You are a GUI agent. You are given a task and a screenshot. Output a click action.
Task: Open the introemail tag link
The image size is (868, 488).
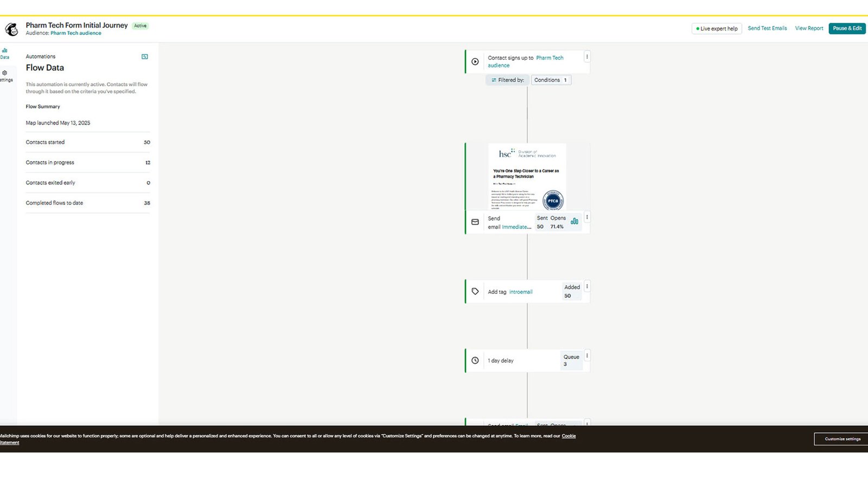(x=521, y=292)
